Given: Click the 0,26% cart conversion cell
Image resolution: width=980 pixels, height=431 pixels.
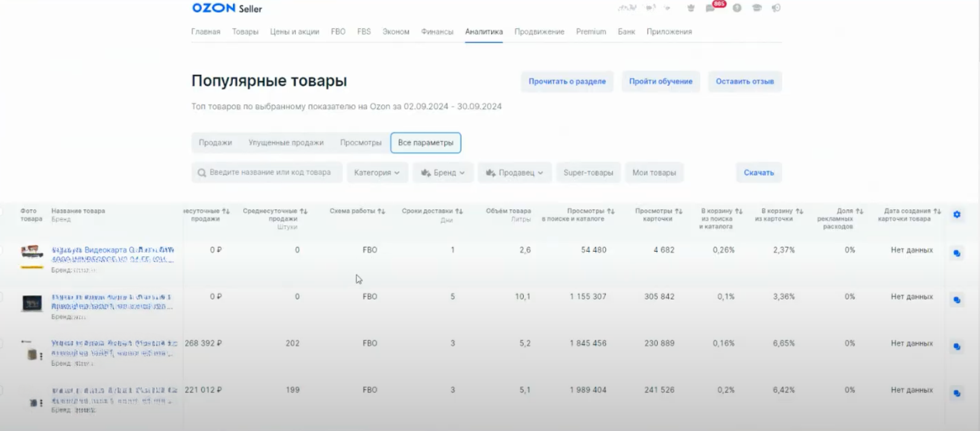Looking at the screenshot, I should pyautogui.click(x=724, y=250).
